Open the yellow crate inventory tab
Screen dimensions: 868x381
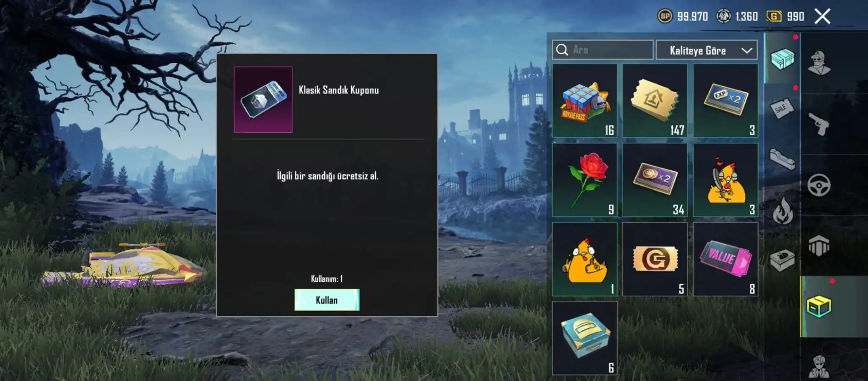(819, 306)
